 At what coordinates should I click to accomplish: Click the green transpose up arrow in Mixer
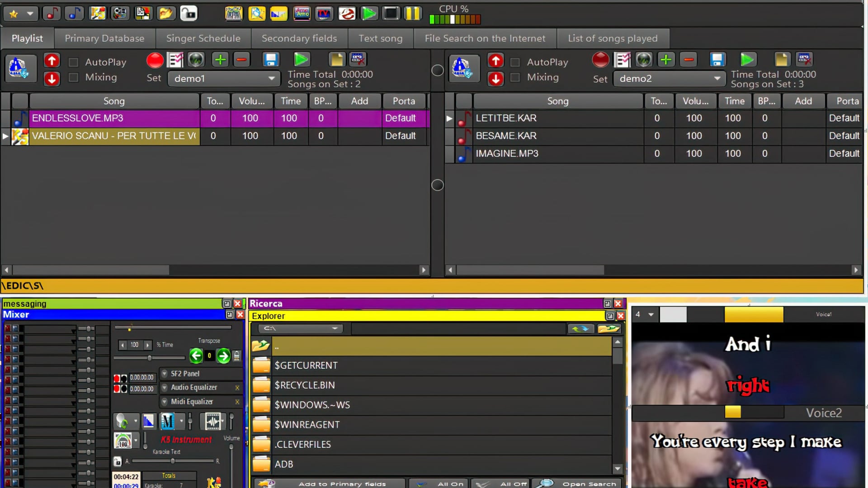tap(223, 356)
